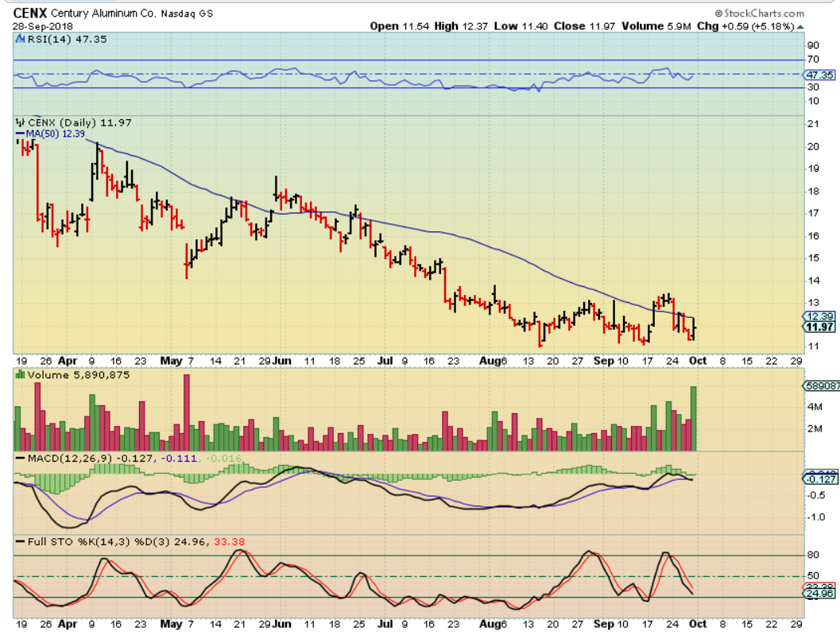840x635 pixels.
Task: Click the Apr label on stochastic panel date axis
Action: 68,625
